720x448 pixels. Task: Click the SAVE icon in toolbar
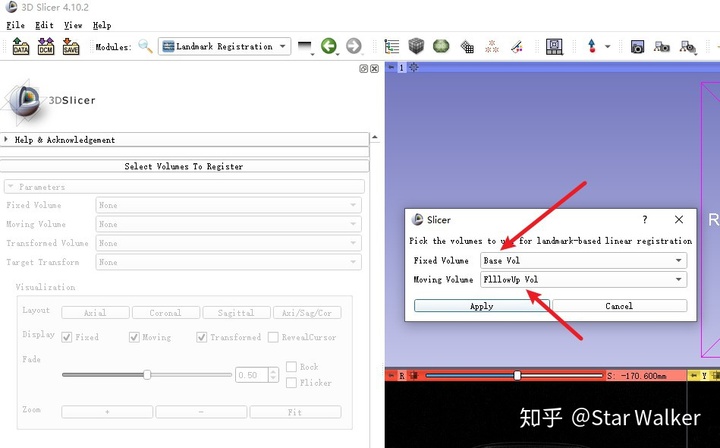click(71, 46)
